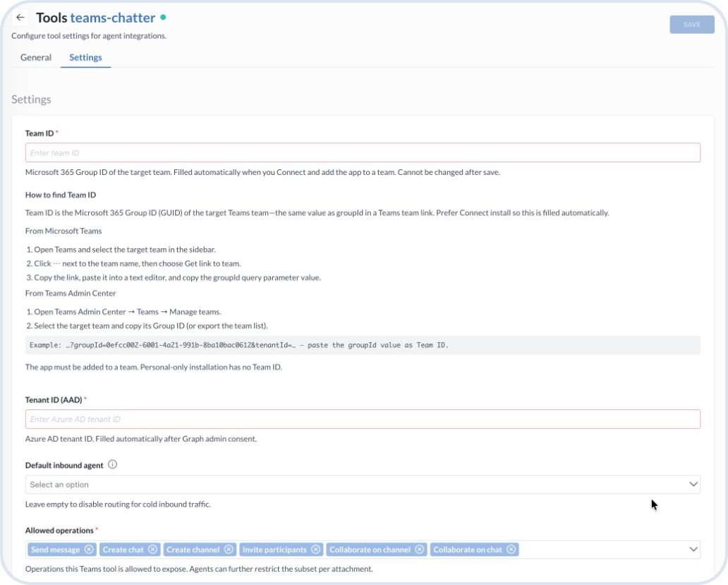Click the From Microsoft Teams subheading

pos(63,231)
